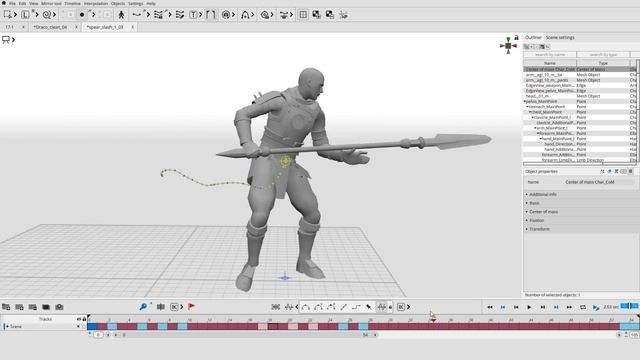Select linear interpolation icon

click(344, 307)
